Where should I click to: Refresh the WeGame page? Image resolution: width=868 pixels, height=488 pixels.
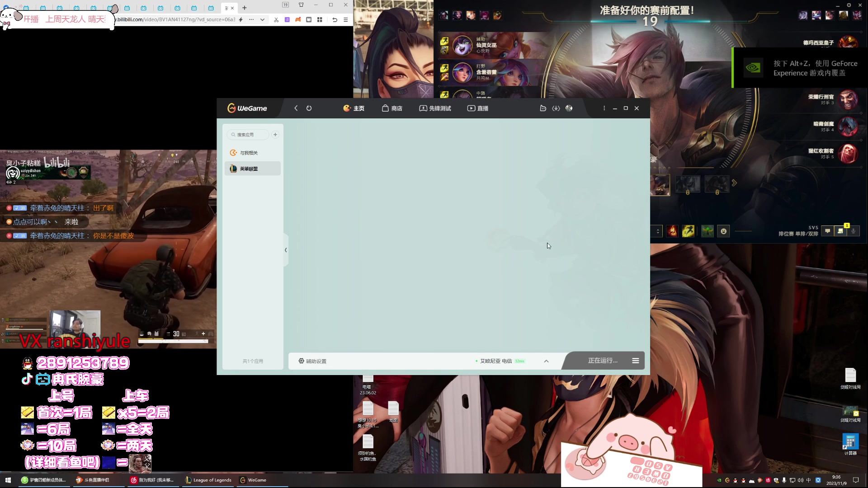[x=309, y=108]
